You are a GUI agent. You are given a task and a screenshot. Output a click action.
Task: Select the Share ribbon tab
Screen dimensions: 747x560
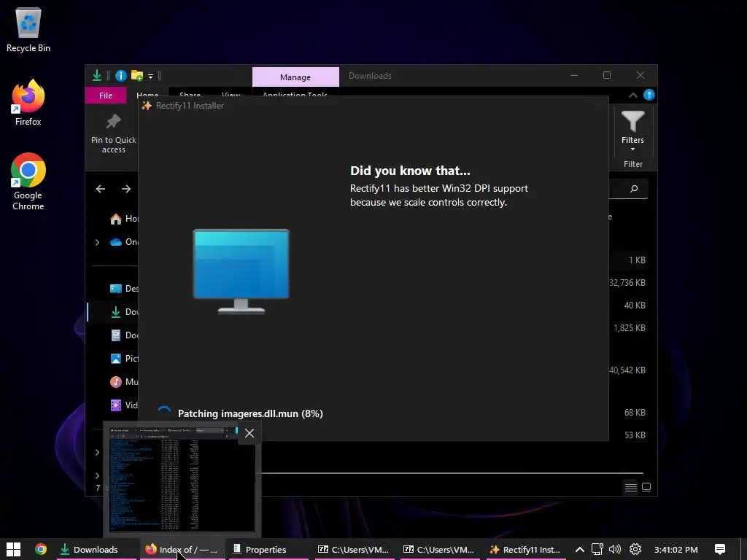(190, 96)
